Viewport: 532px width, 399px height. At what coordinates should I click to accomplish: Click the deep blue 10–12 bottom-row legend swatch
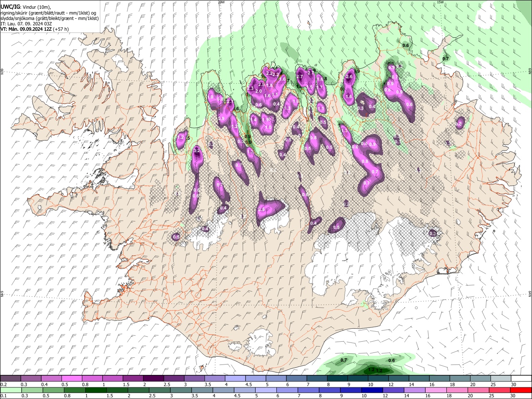tap(372, 390)
